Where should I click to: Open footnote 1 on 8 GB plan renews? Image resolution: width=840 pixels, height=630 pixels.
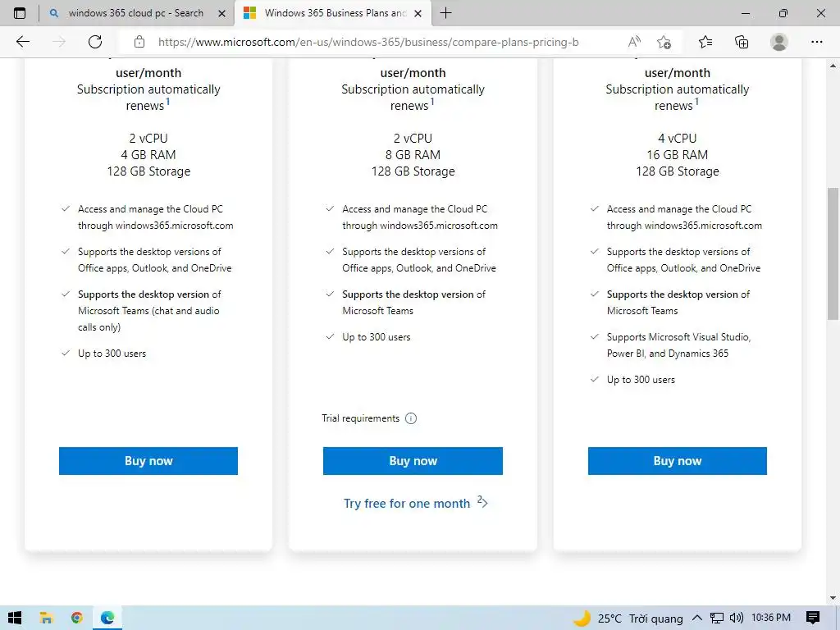click(432, 101)
